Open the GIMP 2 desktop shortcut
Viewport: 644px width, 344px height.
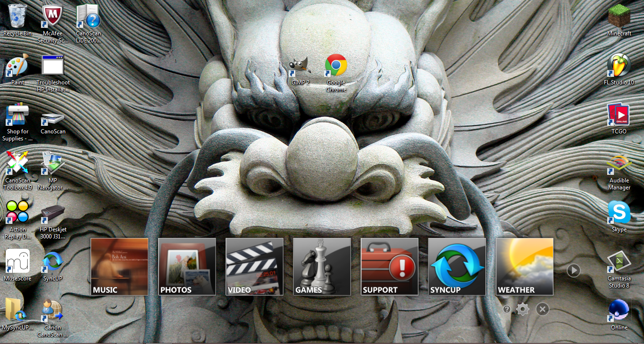tap(301, 67)
